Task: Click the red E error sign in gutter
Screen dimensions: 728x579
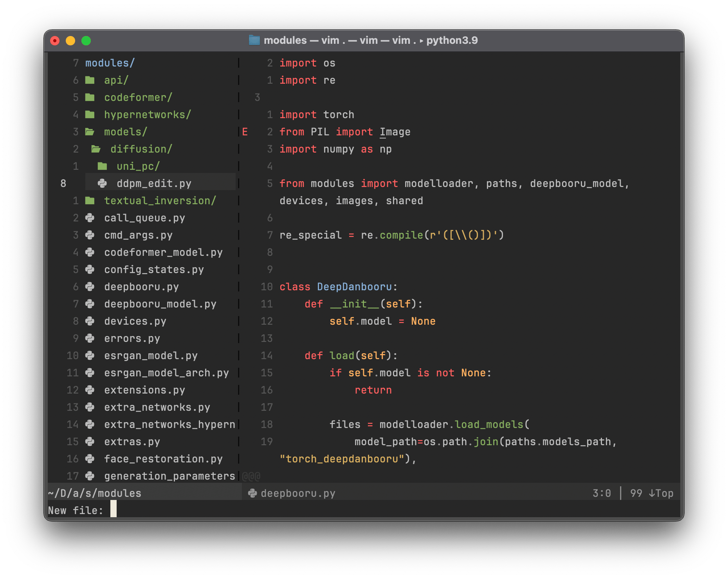Action: click(x=245, y=132)
